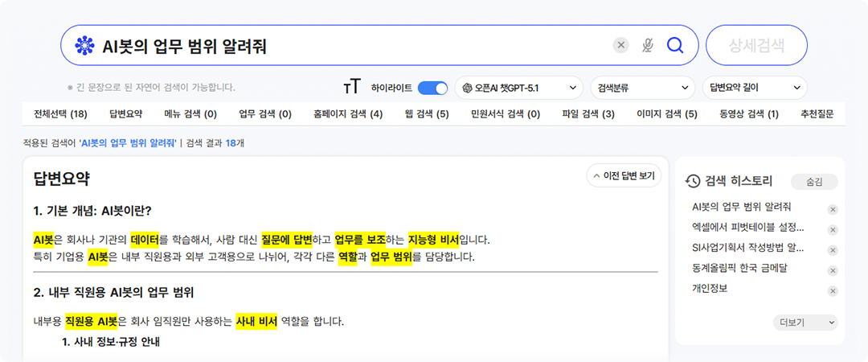Show previous answers via 이전 답변 보기
Screen dimensions: 868x362
pos(624,175)
